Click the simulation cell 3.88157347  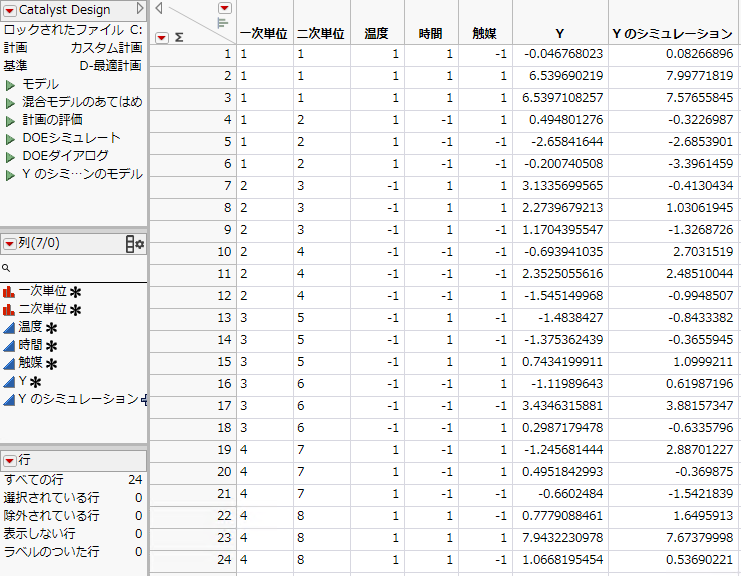[673, 406]
